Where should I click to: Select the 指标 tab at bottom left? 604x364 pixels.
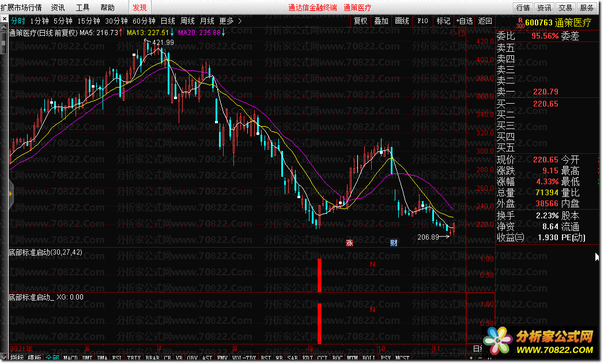[17, 358]
